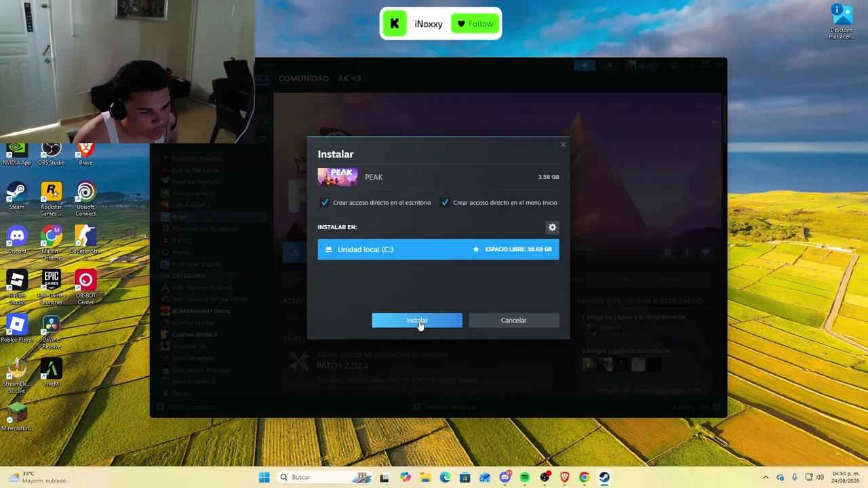Click the Follow button for iNoxxy
Screen dimensions: 868x488
coord(475,24)
